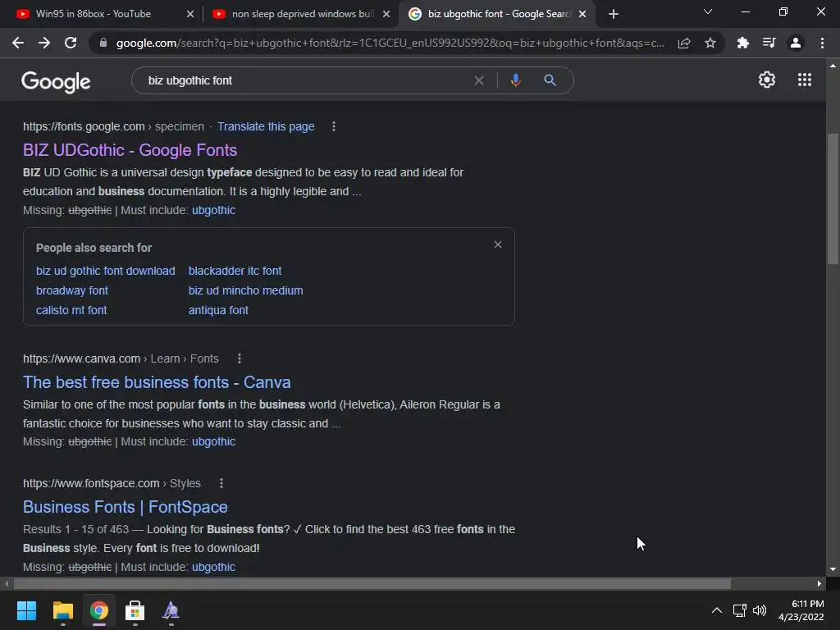Open the Google apps grid

click(x=805, y=80)
